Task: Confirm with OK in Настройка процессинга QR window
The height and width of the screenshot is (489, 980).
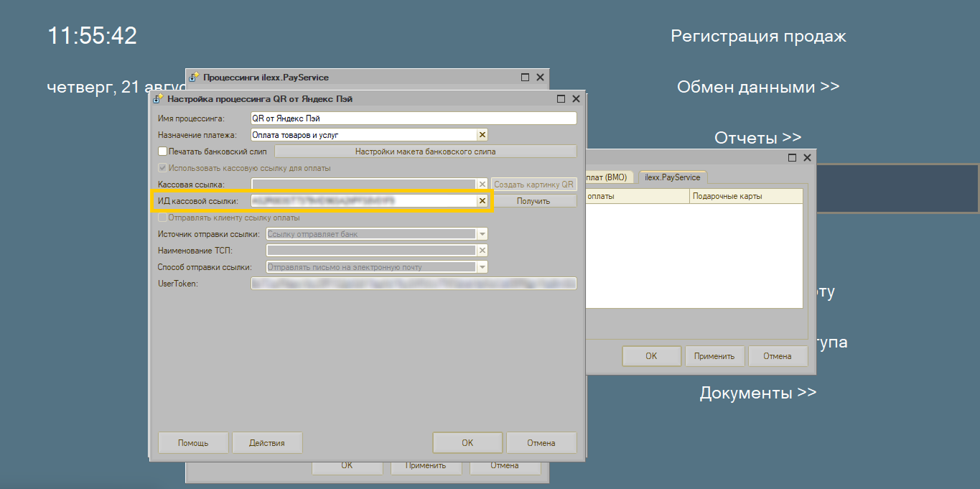Action: pyautogui.click(x=467, y=443)
